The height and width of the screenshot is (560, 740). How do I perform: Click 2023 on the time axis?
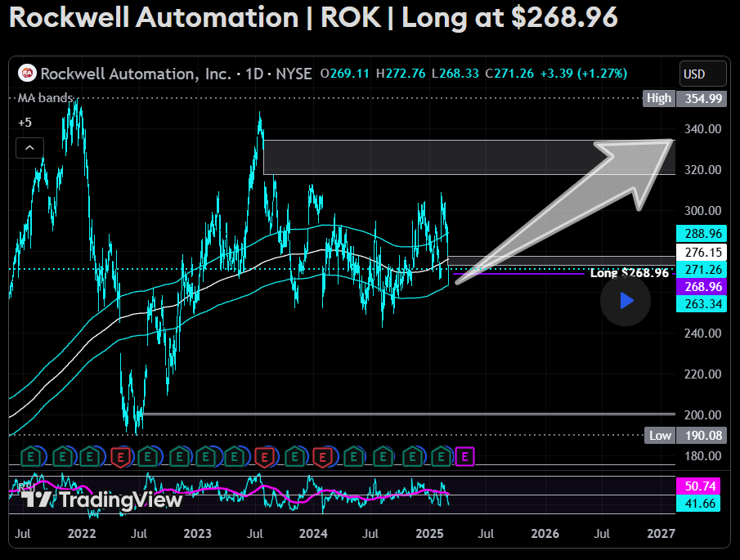coord(197,534)
